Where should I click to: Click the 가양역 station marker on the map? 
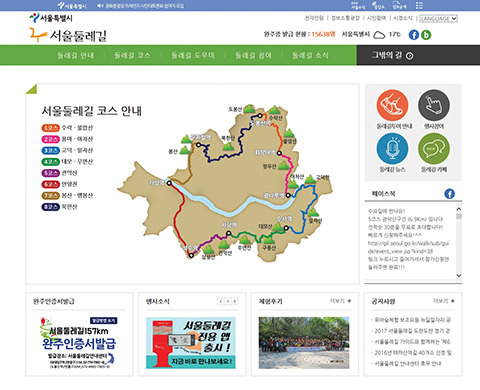(x=169, y=183)
